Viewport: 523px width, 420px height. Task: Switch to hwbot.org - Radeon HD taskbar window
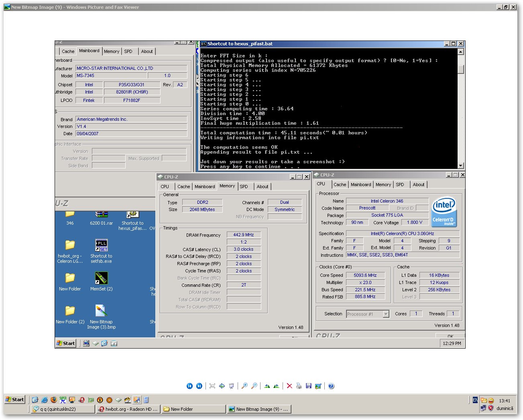coord(128,409)
